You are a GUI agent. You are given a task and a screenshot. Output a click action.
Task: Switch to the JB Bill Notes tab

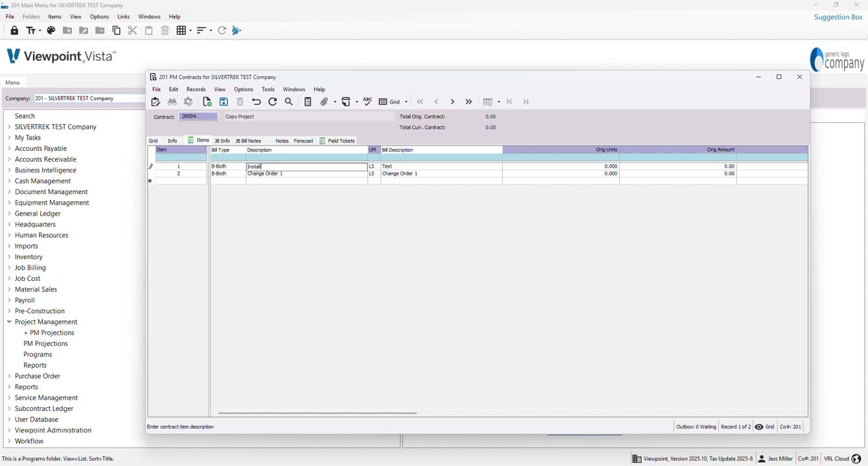(x=248, y=140)
